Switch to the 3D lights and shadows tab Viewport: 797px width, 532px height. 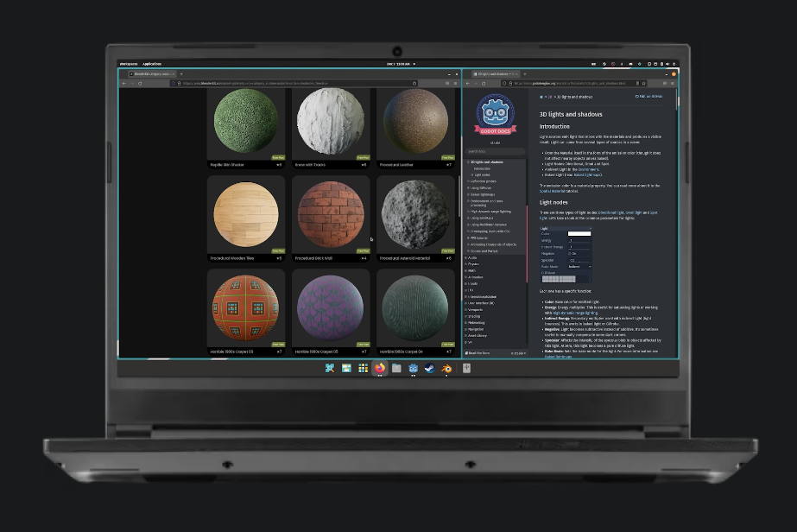(x=497, y=74)
